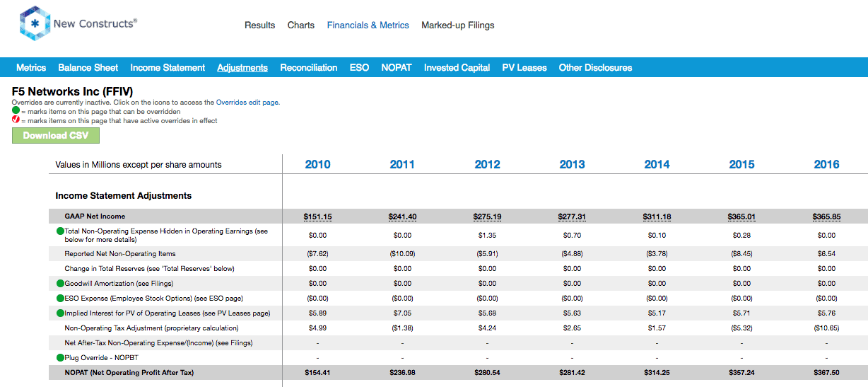Click NOPAT value $236.98

[403, 373]
